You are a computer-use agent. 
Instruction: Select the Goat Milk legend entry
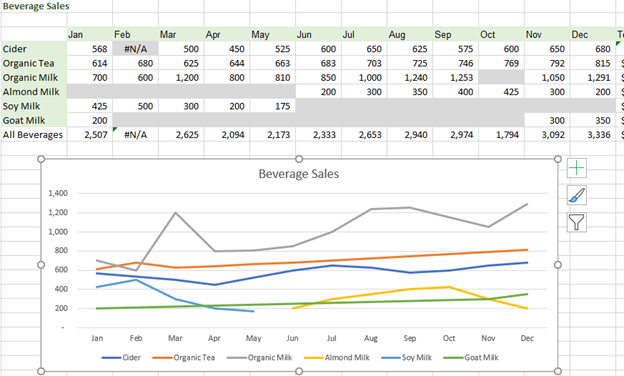click(471, 358)
